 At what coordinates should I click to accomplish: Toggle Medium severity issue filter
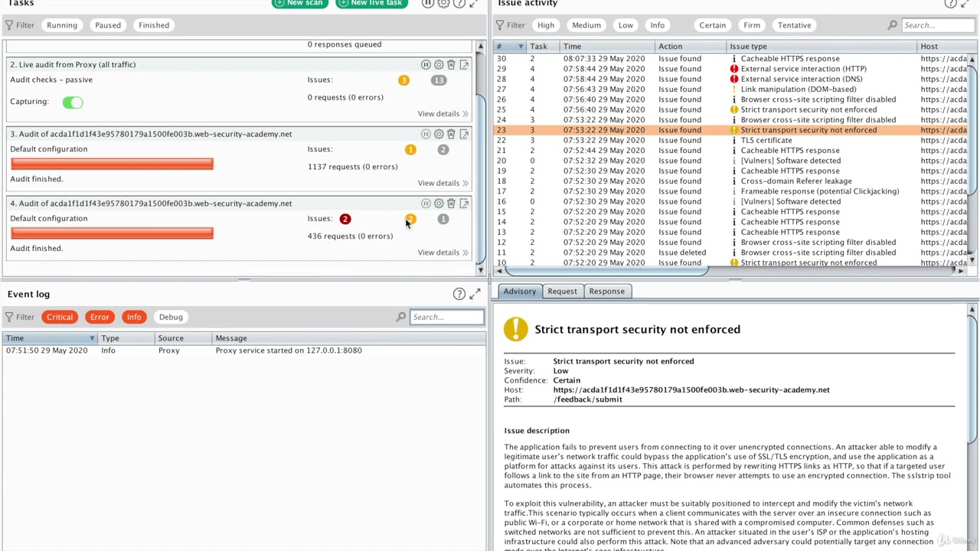(586, 25)
